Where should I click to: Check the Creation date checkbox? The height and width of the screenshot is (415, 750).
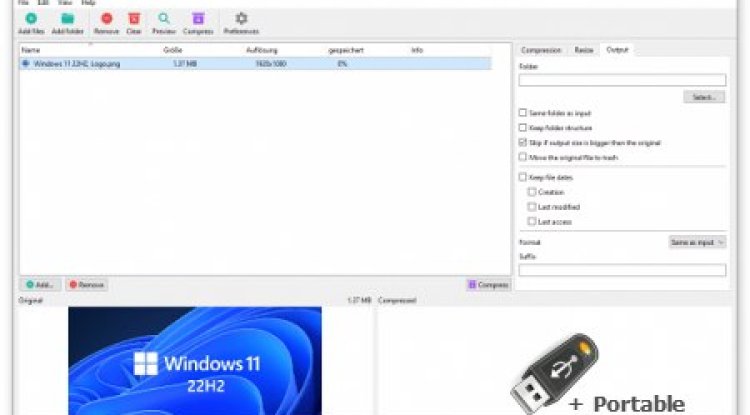click(532, 192)
